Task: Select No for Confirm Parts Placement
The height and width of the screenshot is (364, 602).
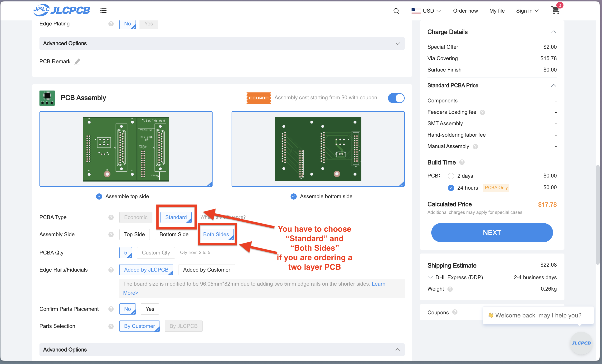Action: 127,309
